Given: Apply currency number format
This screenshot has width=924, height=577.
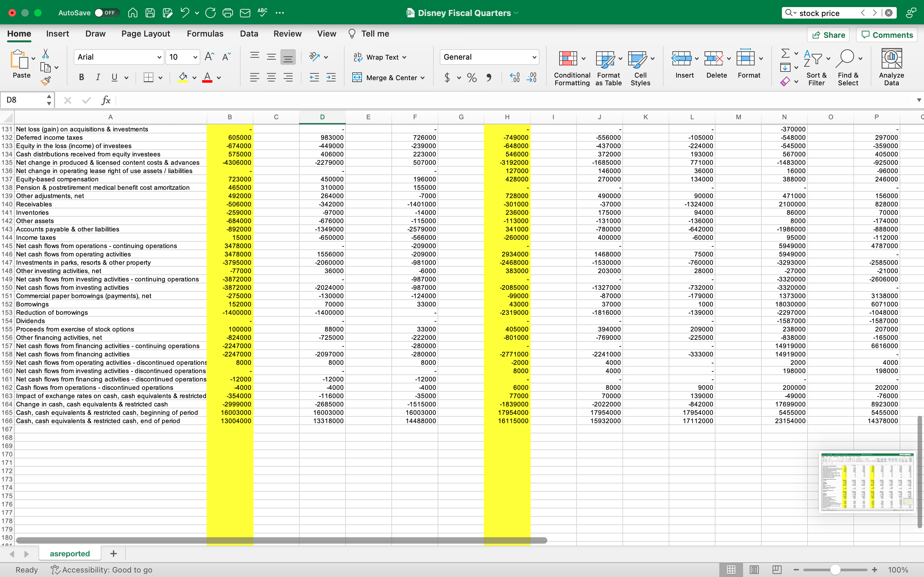Looking at the screenshot, I should (x=447, y=78).
